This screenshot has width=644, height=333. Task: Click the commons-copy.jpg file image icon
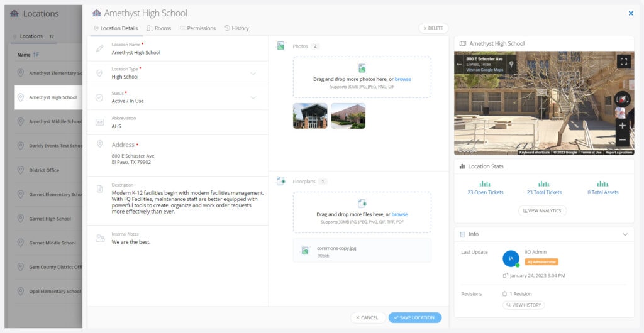(305, 250)
